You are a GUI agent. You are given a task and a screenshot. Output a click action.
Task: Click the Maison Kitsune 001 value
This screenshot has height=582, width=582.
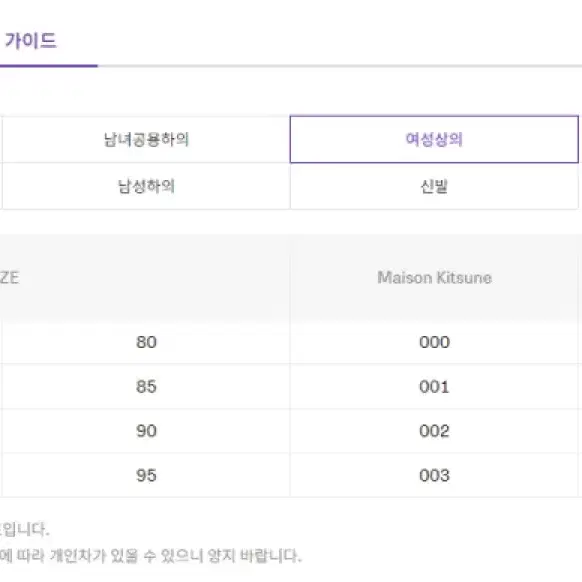pos(434,386)
